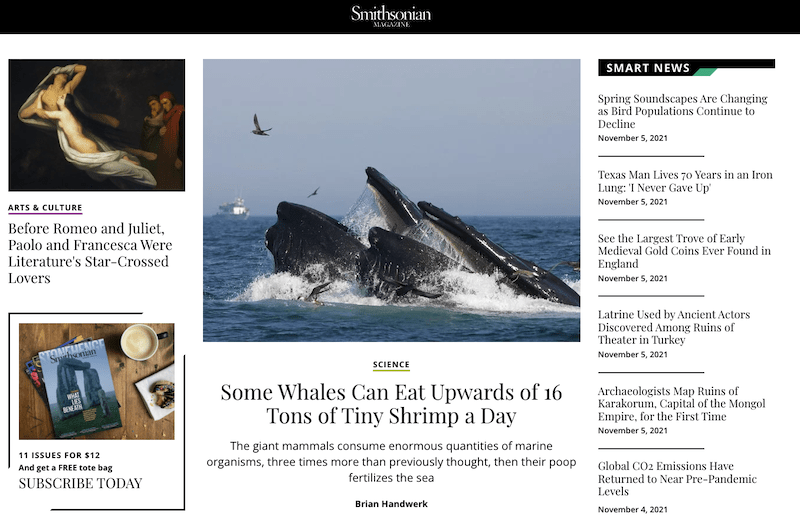Click the 11 issues for $12 offer
Image resolution: width=800 pixels, height=526 pixels.
point(59,455)
